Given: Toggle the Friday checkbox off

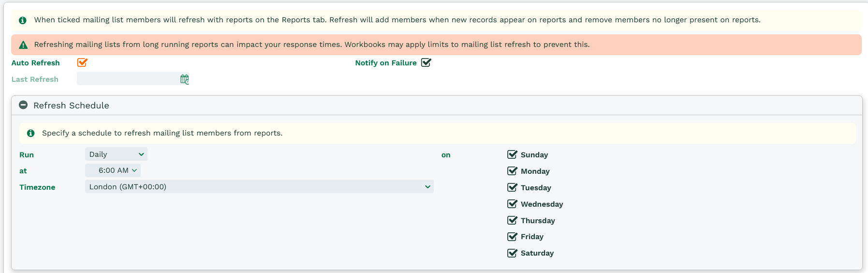Looking at the screenshot, I should click(x=512, y=237).
